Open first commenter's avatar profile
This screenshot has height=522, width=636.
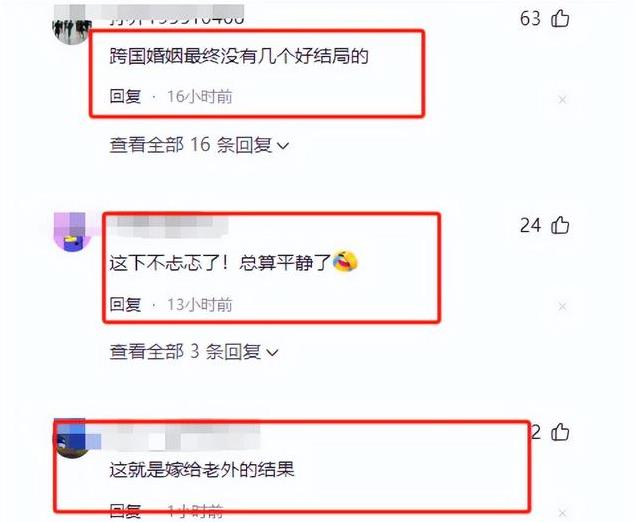coord(72,24)
